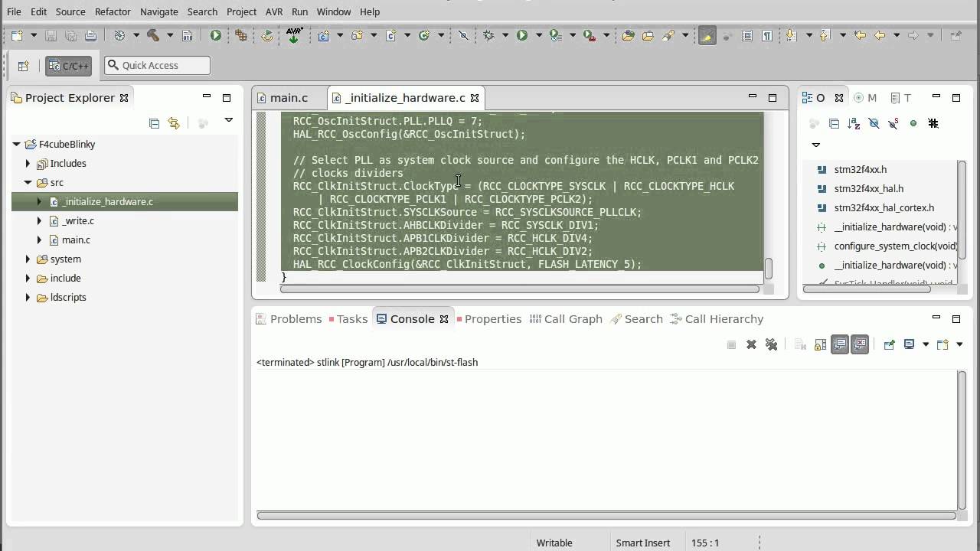The width and height of the screenshot is (980, 551).
Task: Remove all terminated launches icon
Action: click(x=771, y=344)
